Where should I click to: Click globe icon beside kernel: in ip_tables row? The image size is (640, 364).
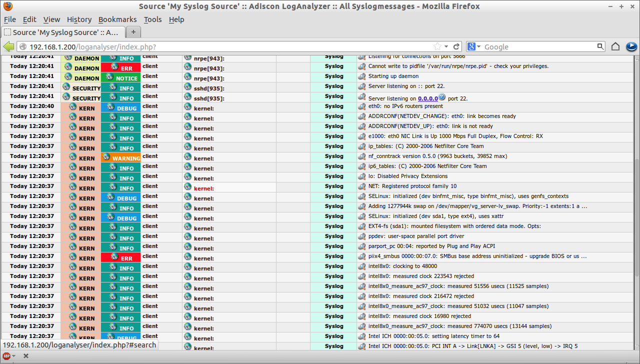click(x=187, y=146)
